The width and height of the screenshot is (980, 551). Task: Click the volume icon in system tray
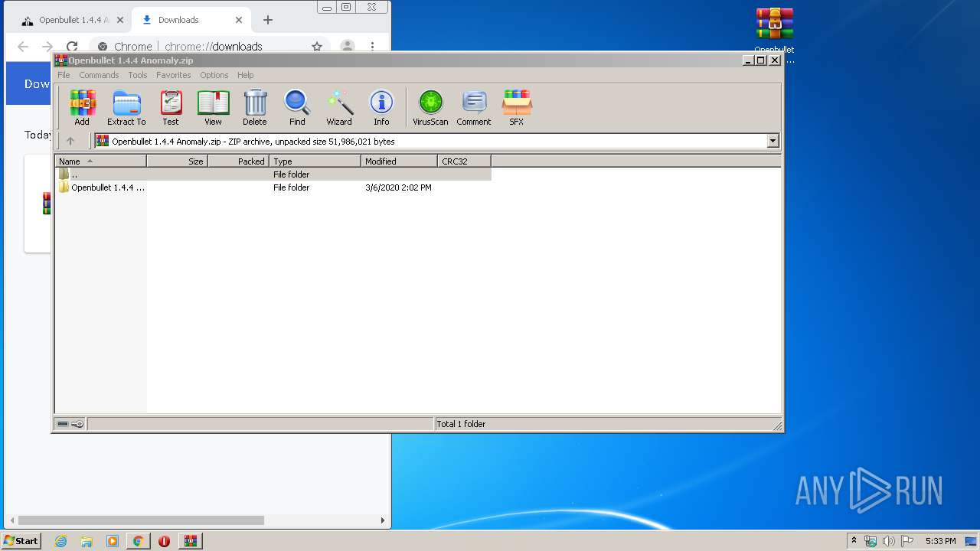(x=889, y=541)
